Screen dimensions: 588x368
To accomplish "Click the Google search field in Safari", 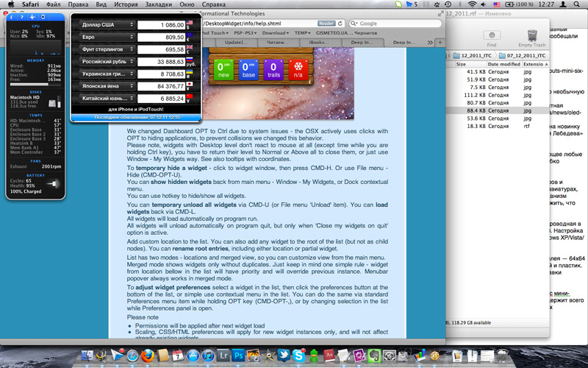I will tap(395, 24).
